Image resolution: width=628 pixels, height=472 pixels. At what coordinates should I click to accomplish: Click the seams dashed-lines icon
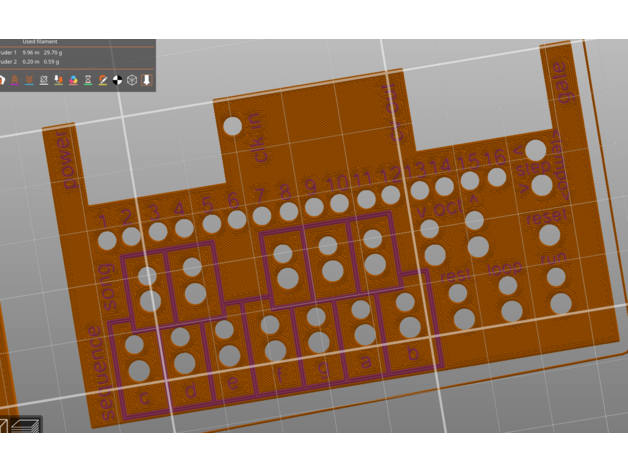point(44,80)
